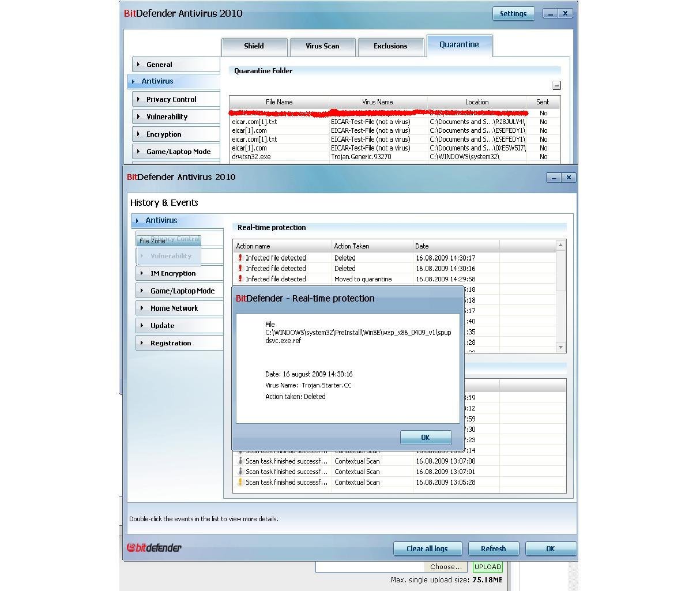Screen dimensions: 700x591
Task: Sort quarantine by Sent column
Action: pos(543,102)
